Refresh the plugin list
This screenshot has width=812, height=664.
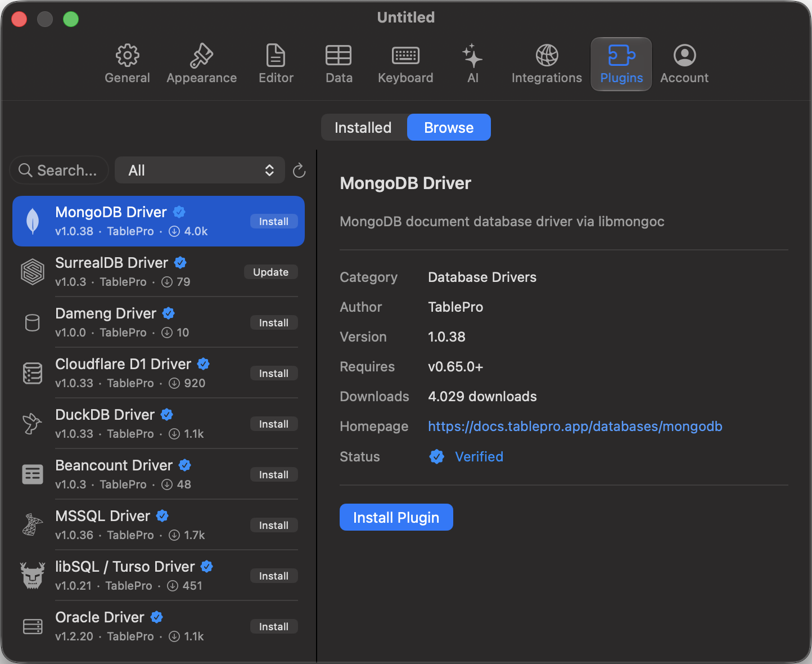tap(299, 170)
